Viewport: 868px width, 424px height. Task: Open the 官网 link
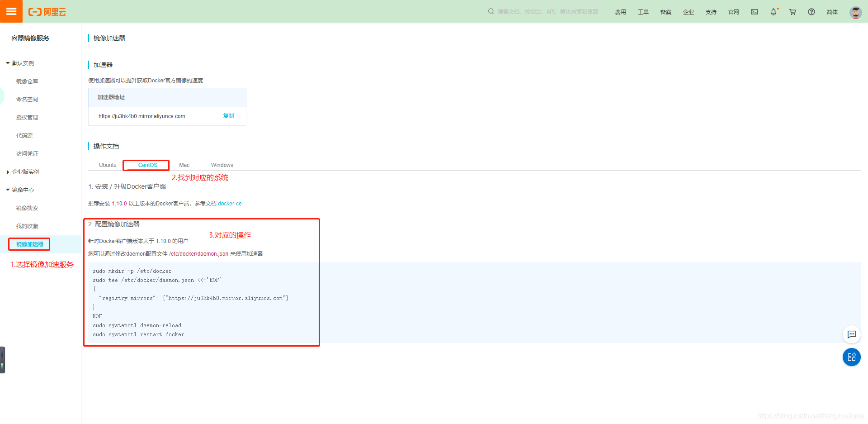coord(734,12)
